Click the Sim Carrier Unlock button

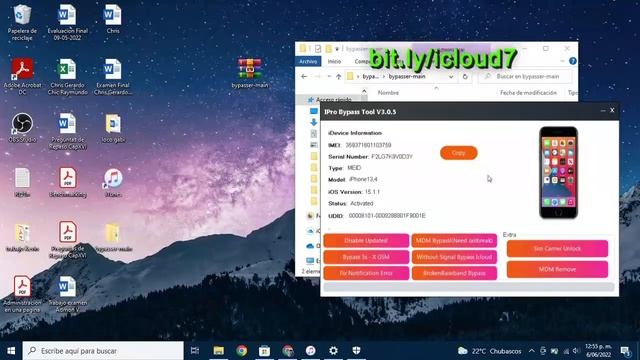pyautogui.click(x=557, y=249)
